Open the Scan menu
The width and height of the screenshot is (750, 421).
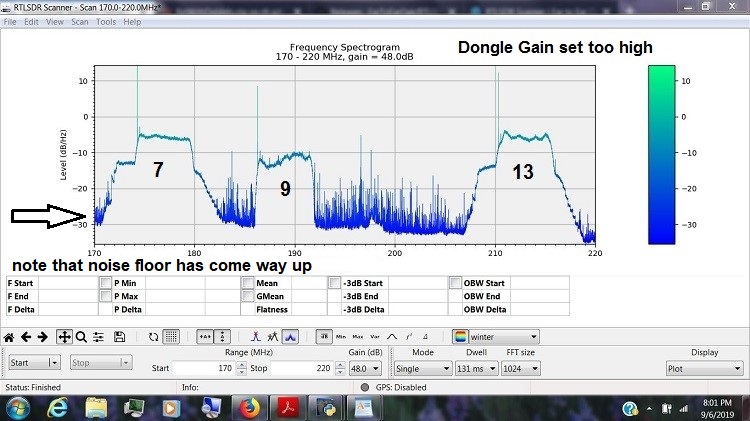[80, 21]
